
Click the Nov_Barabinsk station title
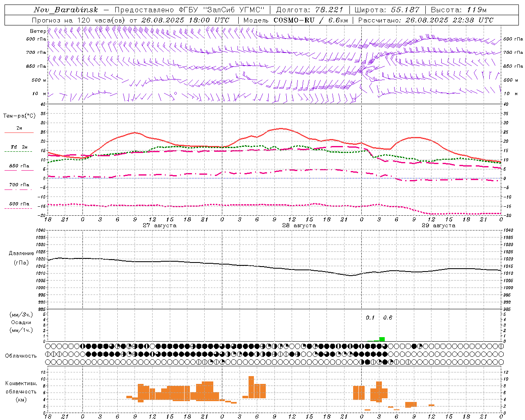click(x=66, y=10)
